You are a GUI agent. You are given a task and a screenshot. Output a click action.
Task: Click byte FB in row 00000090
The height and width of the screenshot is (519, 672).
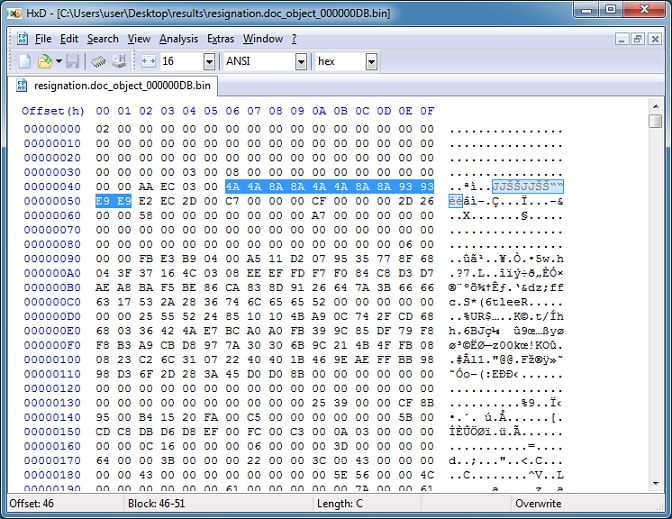(146, 258)
